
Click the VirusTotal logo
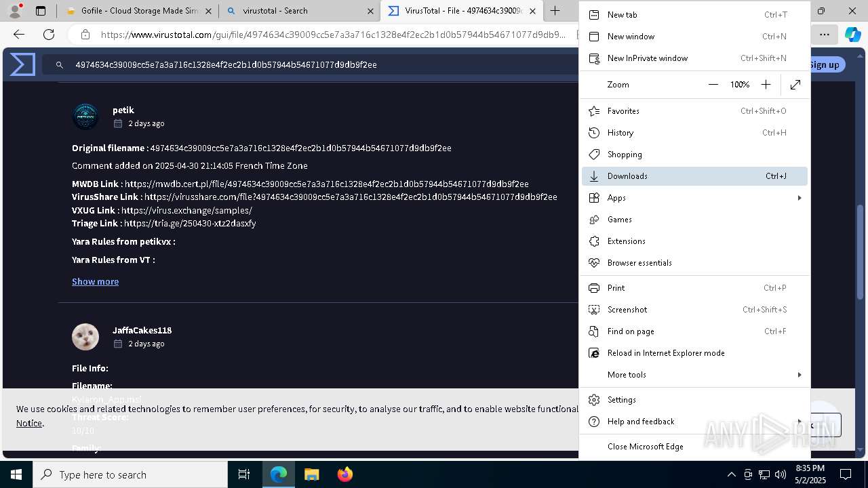point(22,65)
